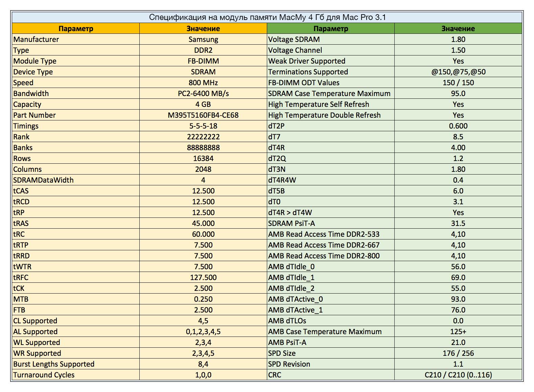Select the CL Supported value '4,5'
Viewport: 534px width, 392px height.
[203, 321]
